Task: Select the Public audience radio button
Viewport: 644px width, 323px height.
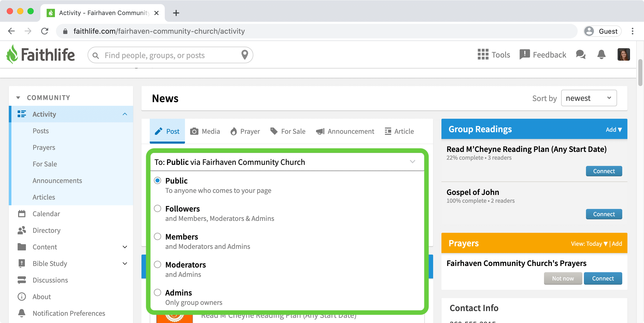Action: click(158, 180)
